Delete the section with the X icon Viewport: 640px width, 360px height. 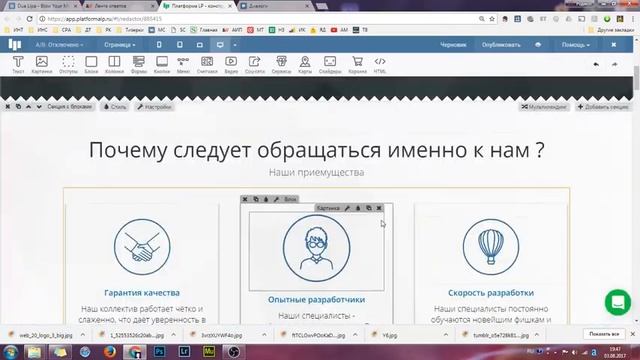(x=8, y=107)
